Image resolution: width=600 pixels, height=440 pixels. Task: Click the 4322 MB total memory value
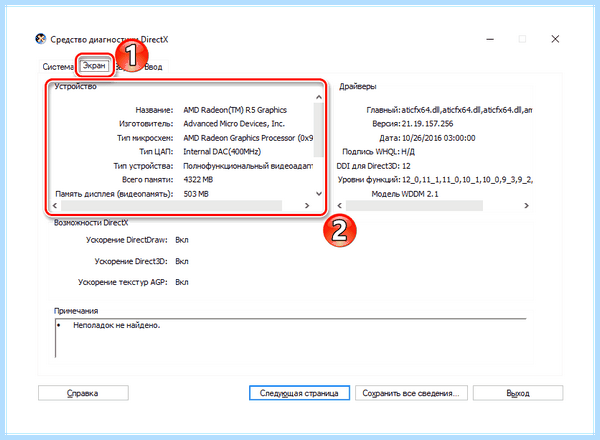198,179
